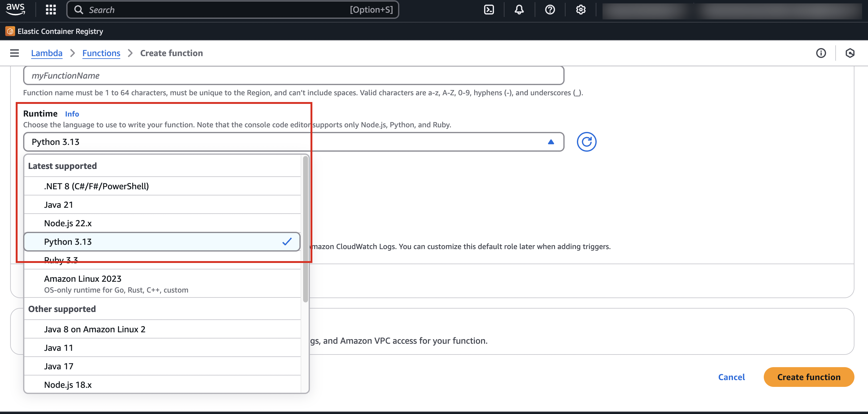Refresh the runtime list

[587, 142]
